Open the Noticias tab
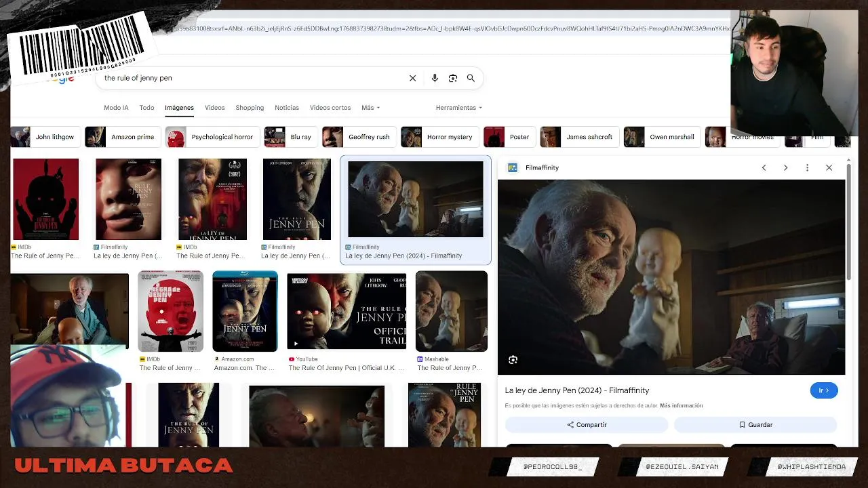Image resolution: width=868 pixels, height=488 pixels. (x=287, y=108)
